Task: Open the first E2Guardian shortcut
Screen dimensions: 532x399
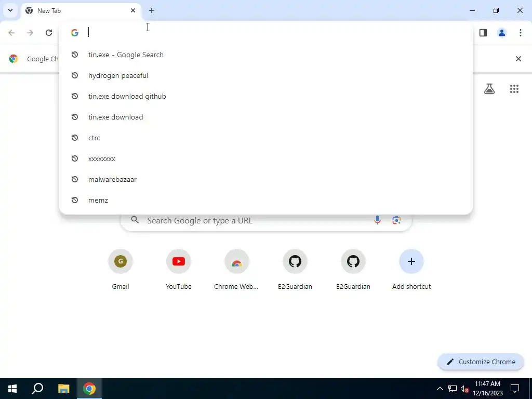Action: pos(295,270)
